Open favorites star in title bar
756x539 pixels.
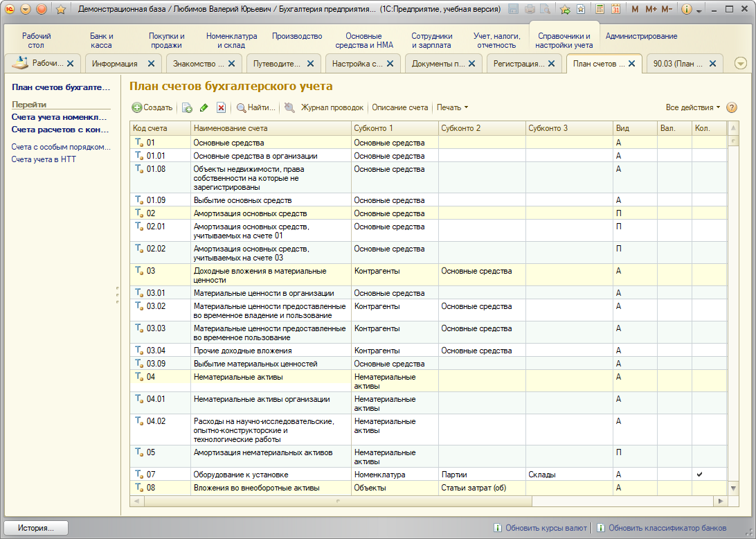61,9
